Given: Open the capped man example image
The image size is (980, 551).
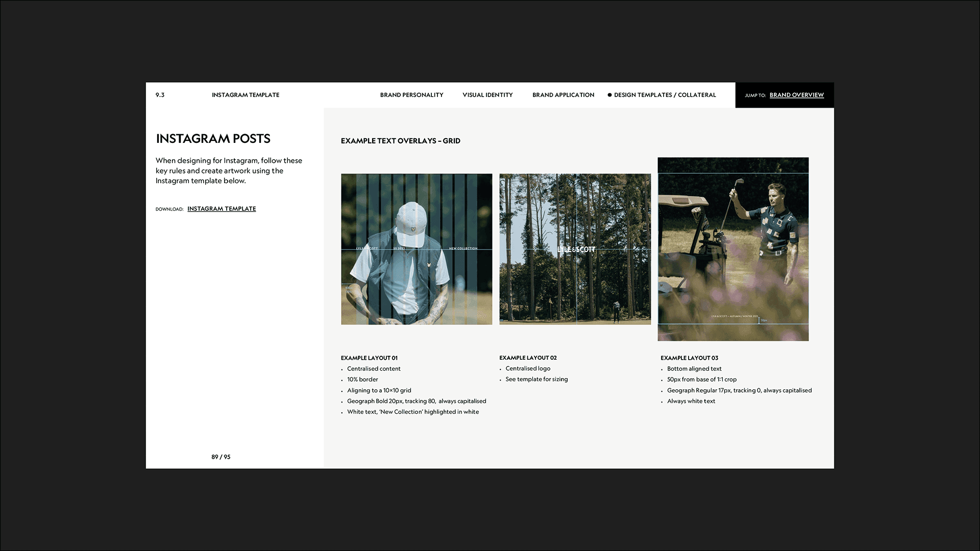Looking at the screenshot, I should tap(416, 249).
